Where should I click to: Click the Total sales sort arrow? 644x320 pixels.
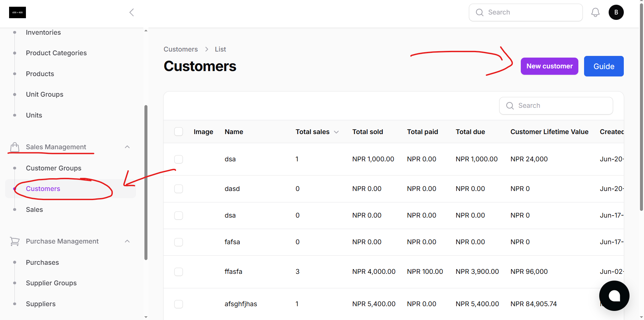(337, 132)
